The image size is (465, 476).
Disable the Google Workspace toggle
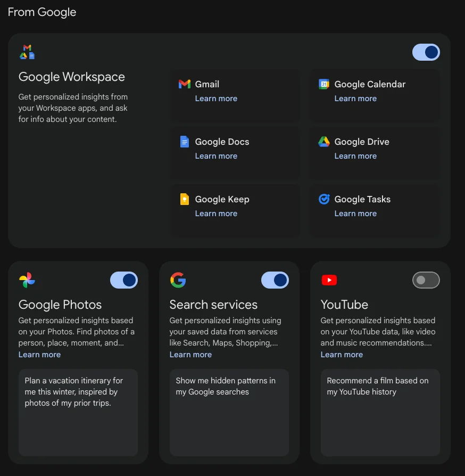(x=426, y=52)
